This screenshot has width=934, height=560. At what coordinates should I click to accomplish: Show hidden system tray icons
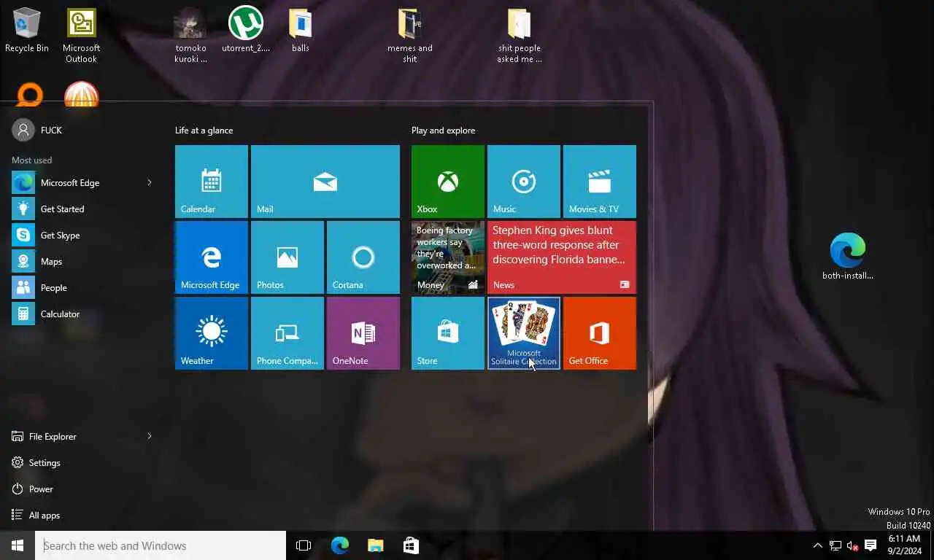click(x=817, y=545)
